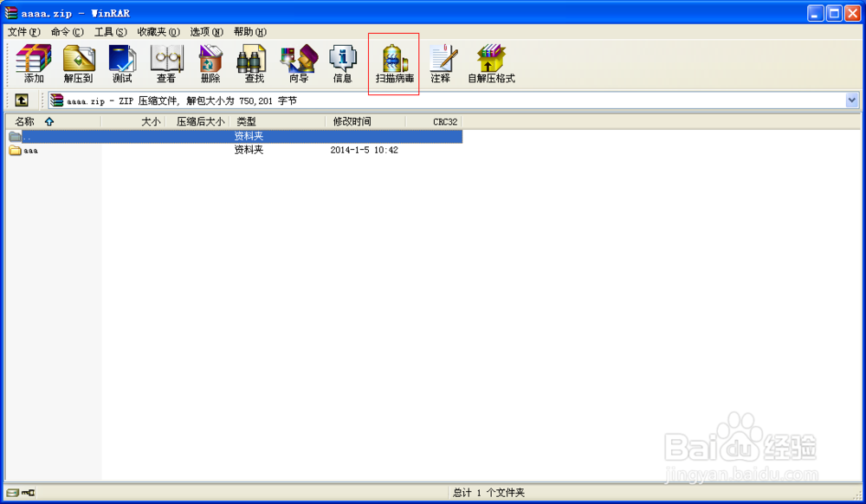The height and width of the screenshot is (504, 866).
Task: Open the 选项(N) menu
Action: (207, 32)
